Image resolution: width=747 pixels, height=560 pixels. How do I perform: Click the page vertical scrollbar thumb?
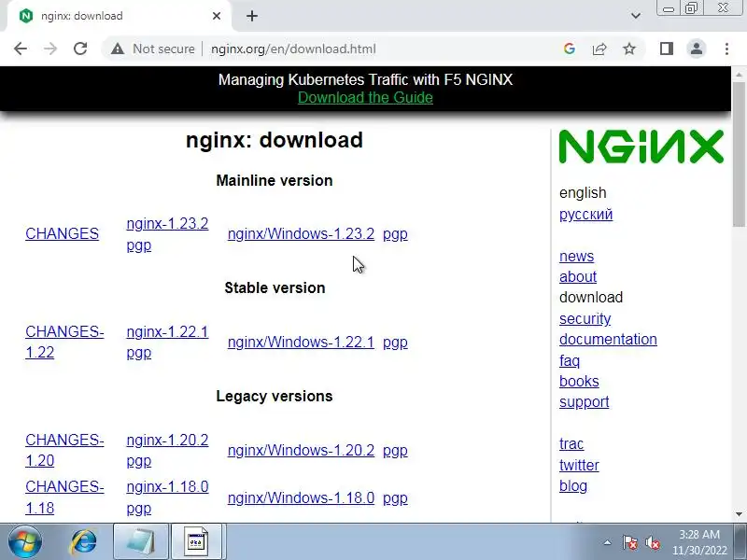739,155
